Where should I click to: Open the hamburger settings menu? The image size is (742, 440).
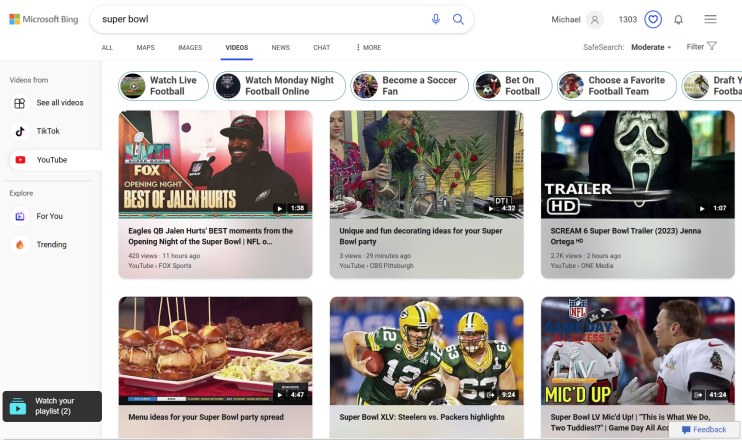710,19
